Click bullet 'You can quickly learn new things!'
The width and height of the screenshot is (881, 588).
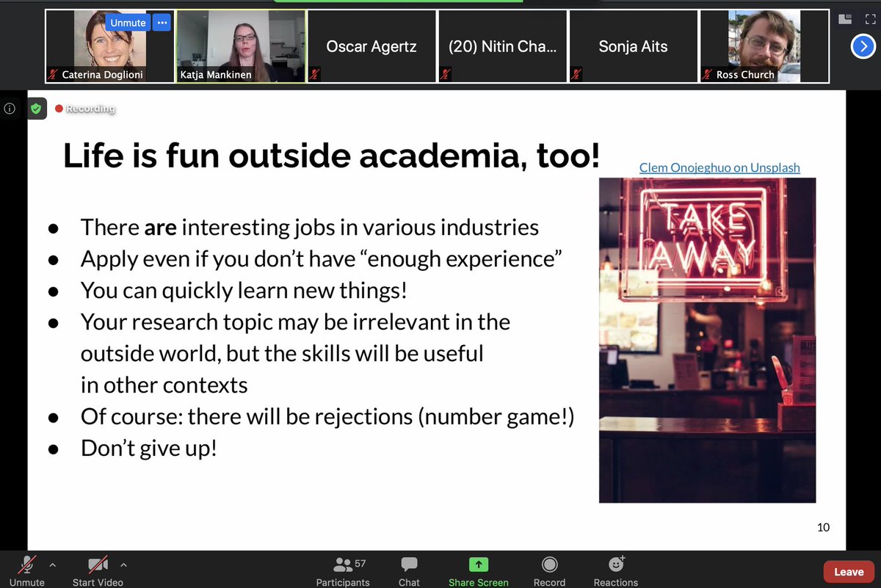click(x=244, y=290)
